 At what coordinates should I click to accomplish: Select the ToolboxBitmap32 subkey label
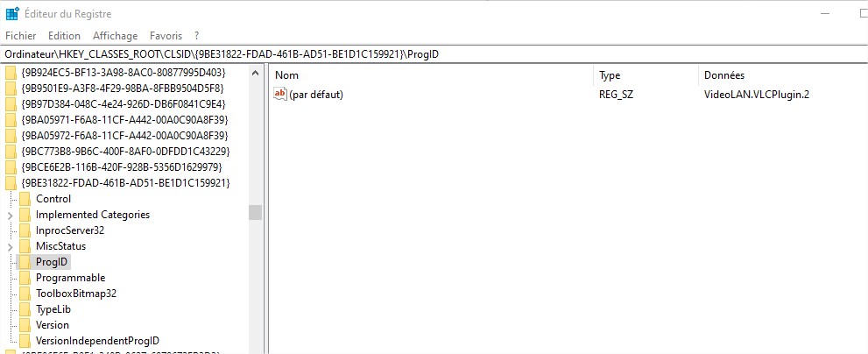(x=76, y=293)
